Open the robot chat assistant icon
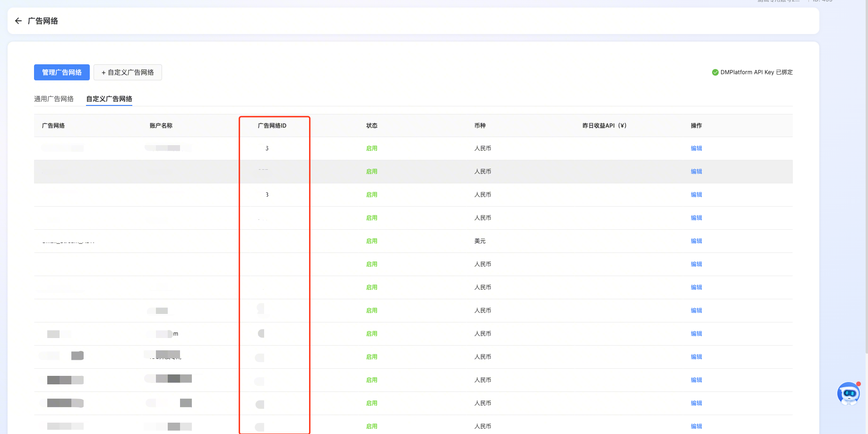This screenshot has height=434, width=868. point(848,393)
